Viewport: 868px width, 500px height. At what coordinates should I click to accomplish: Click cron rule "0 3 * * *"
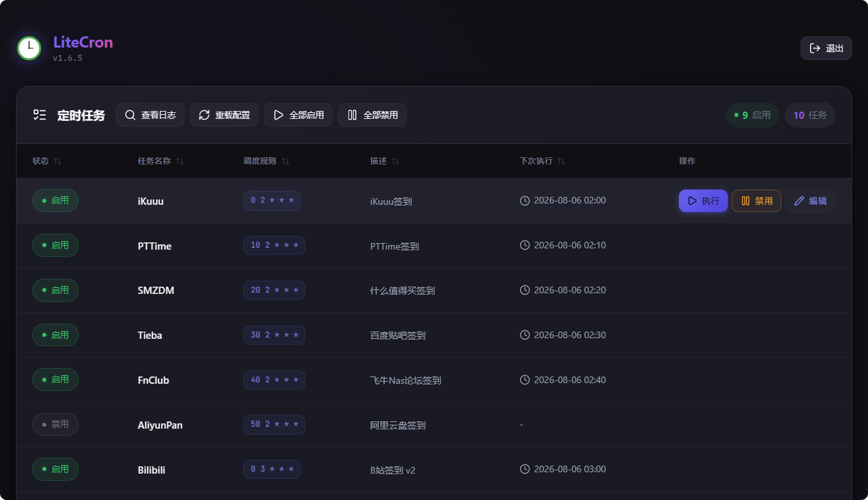click(272, 470)
